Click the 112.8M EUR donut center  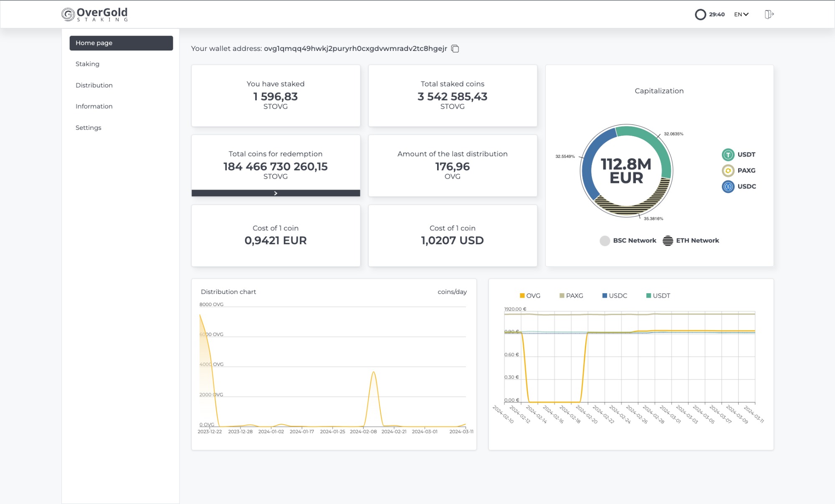pyautogui.click(x=626, y=171)
